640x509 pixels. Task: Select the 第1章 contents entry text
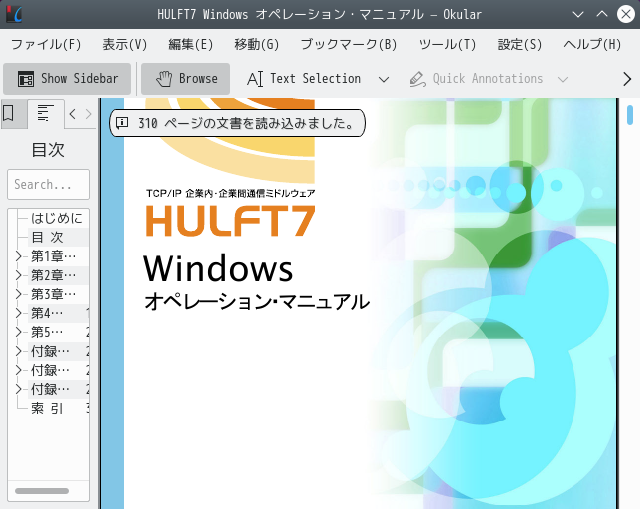53,256
